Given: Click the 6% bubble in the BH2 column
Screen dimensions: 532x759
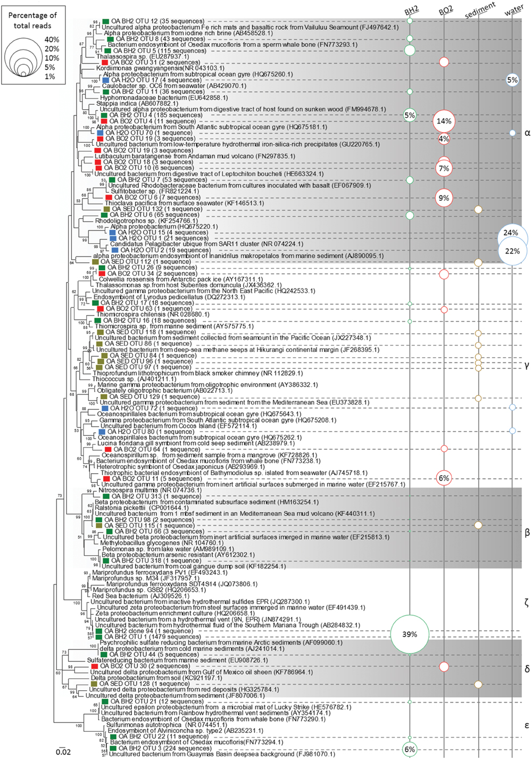Looking at the screenshot, I should 410,749.
